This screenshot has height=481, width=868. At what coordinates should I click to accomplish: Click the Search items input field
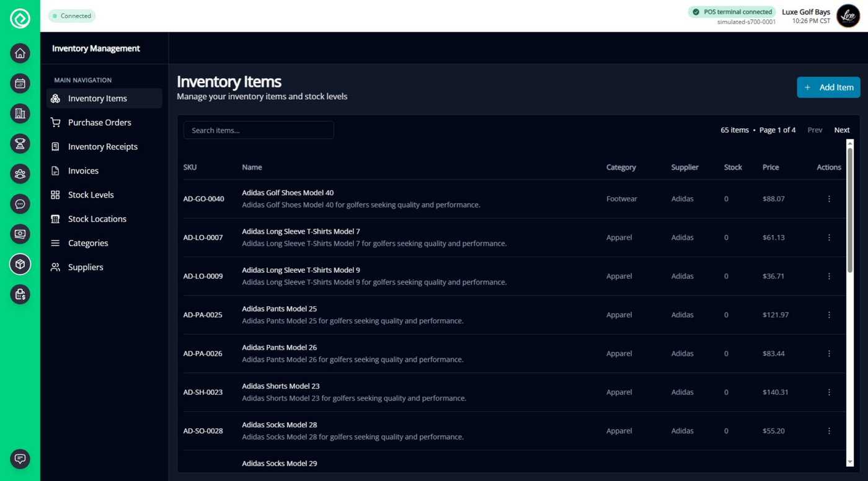pos(259,130)
